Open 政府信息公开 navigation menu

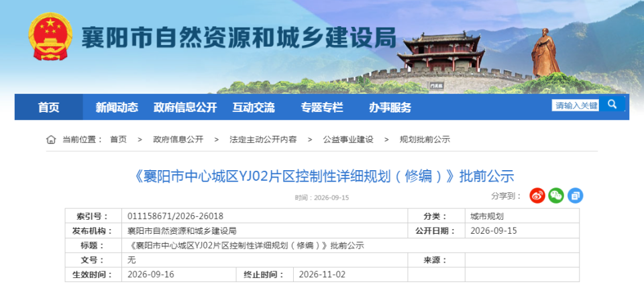[185, 107]
